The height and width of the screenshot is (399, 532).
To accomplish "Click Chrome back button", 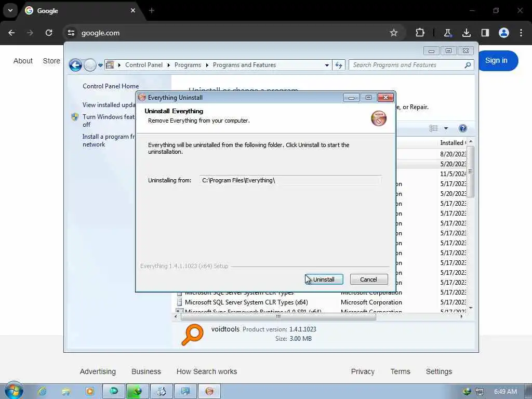I will [11, 33].
